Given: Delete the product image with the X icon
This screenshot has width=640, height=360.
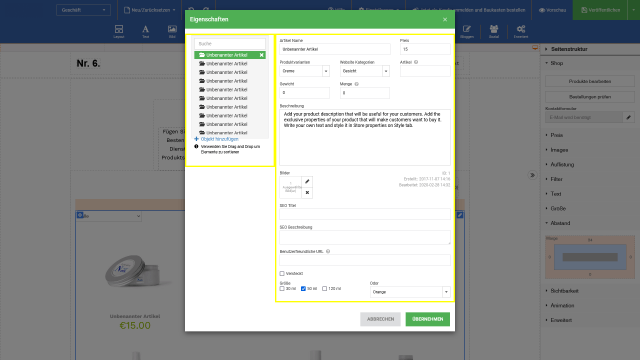Looking at the screenshot, I should (x=307, y=193).
